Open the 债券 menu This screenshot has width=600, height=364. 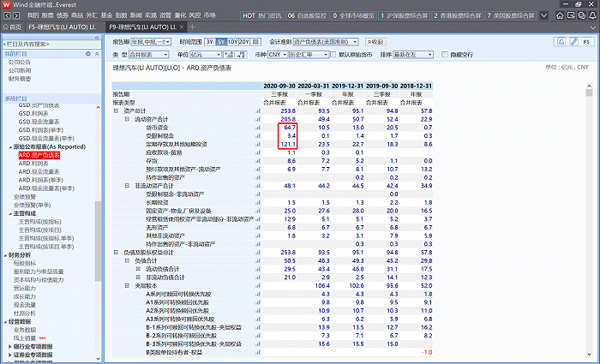point(63,15)
